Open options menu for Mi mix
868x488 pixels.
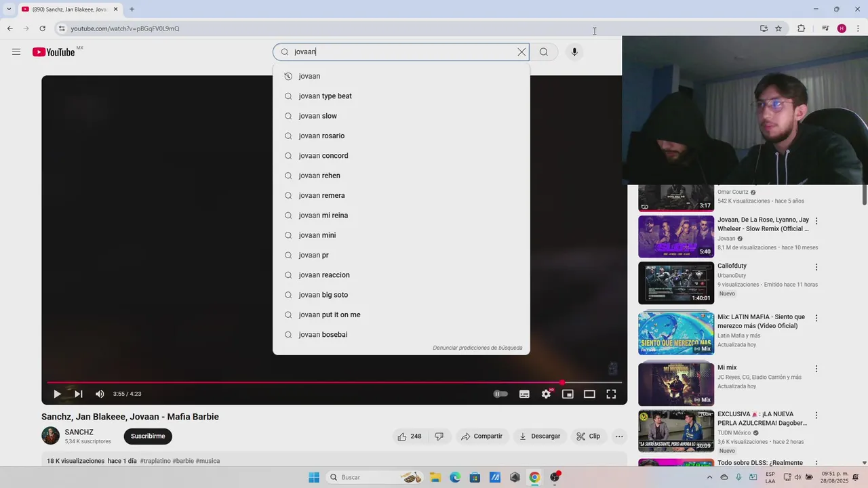point(816,369)
